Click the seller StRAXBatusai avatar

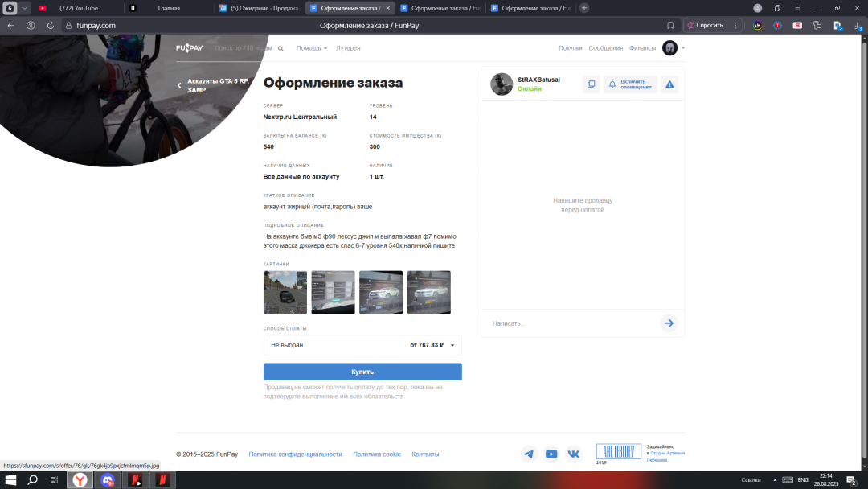[502, 84]
